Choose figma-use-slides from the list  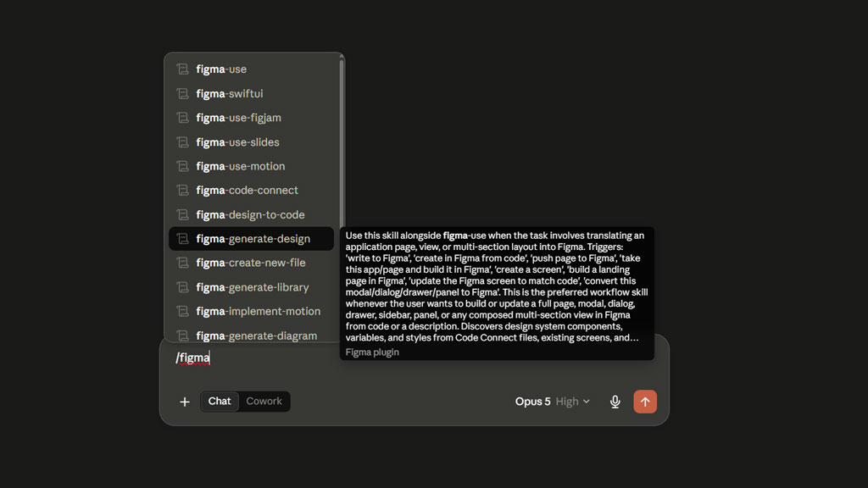[251, 142]
